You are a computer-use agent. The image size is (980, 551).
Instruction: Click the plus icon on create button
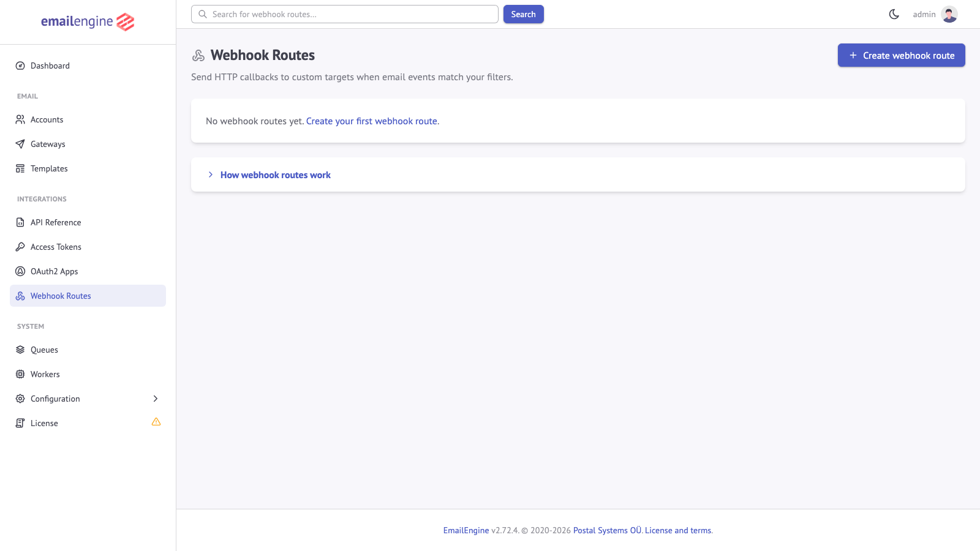tap(853, 55)
